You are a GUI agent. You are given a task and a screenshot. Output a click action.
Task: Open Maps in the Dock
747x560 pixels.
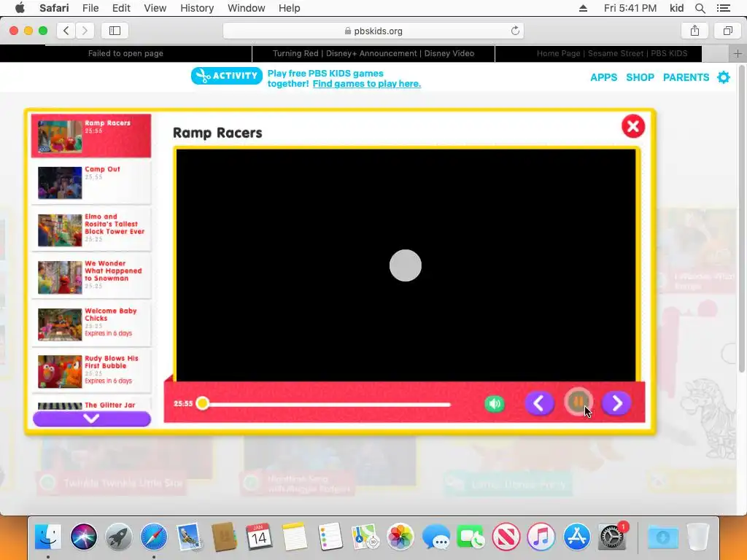click(365, 537)
